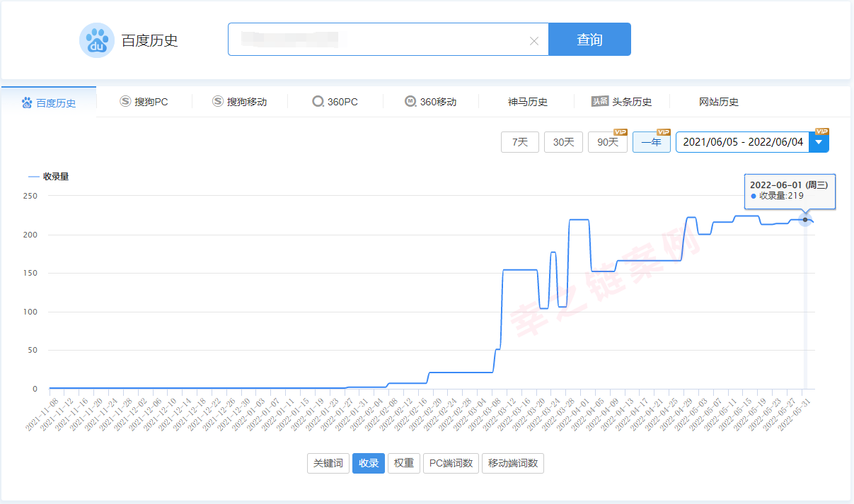The height and width of the screenshot is (504, 854).
Task: Click inside the domain search input
Action: point(382,40)
